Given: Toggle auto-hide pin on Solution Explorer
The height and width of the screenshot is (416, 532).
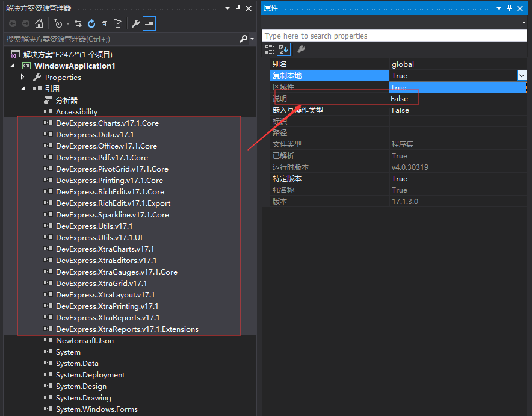Looking at the screenshot, I should tap(238, 8).
